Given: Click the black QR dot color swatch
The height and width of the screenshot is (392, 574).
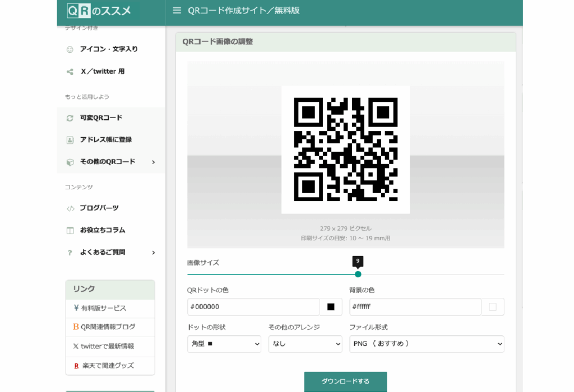Looking at the screenshot, I should click(x=331, y=307).
